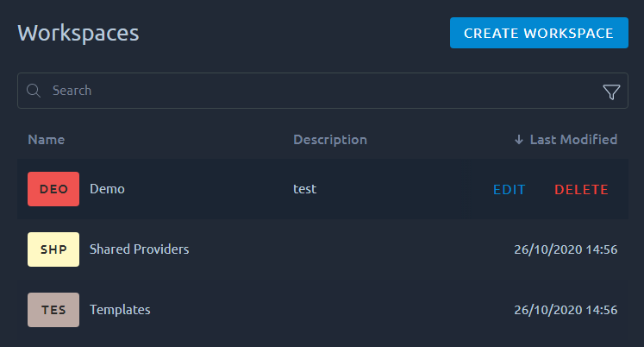Click the Shared Providers modified date
Screen dimensions: 644x347
click(566, 249)
